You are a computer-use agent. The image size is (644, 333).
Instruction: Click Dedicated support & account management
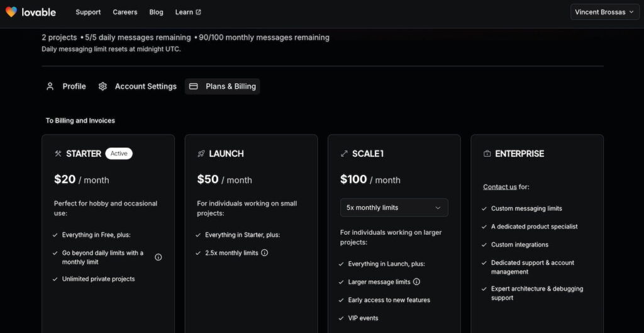coord(533,268)
